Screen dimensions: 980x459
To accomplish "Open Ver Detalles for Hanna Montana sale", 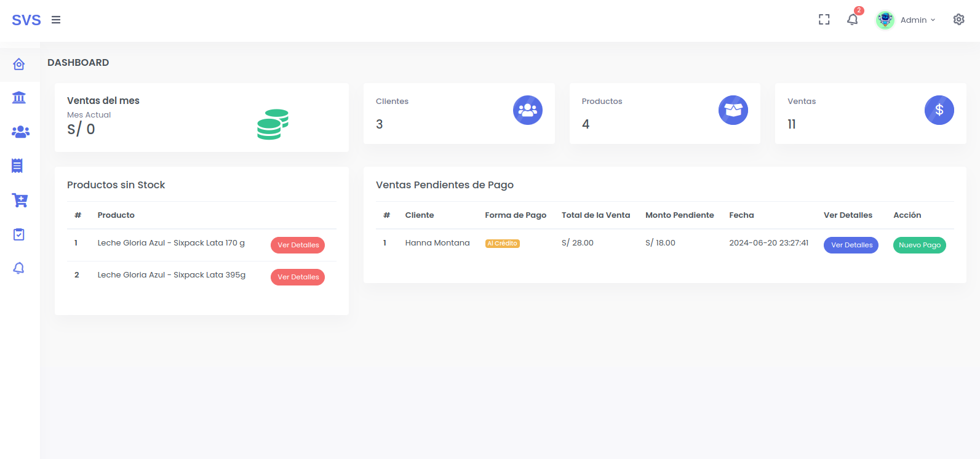I will (x=851, y=245).
